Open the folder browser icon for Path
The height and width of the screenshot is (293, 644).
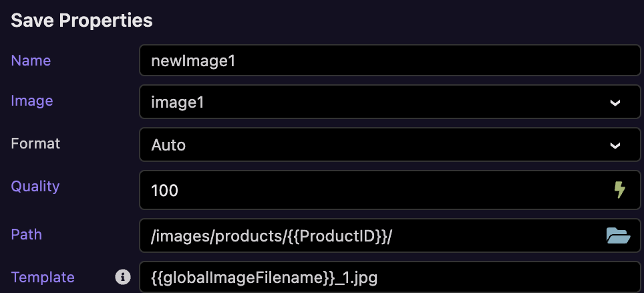(618, 235)
